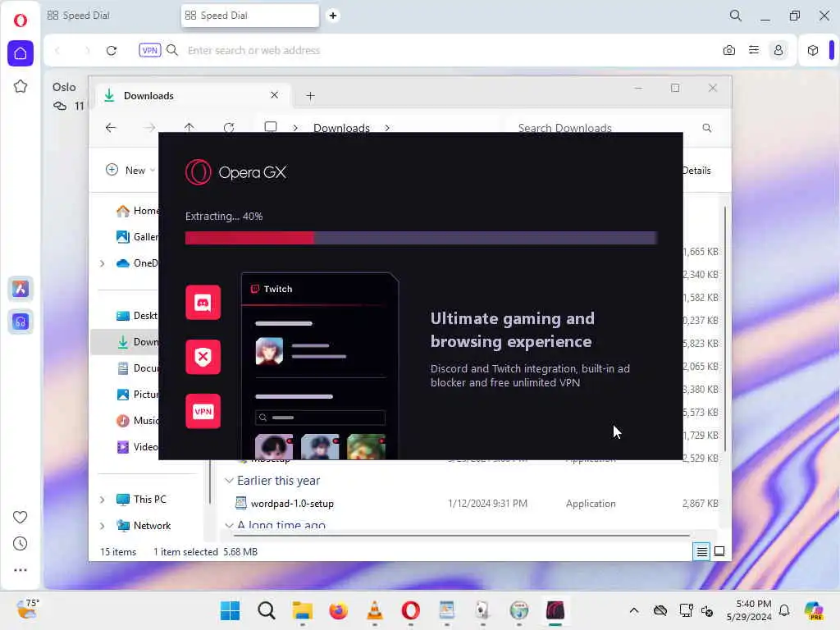Expand the OneDrive tree node
The width and height of the screenshot is (840, 630).
click(x=102, y=263)
